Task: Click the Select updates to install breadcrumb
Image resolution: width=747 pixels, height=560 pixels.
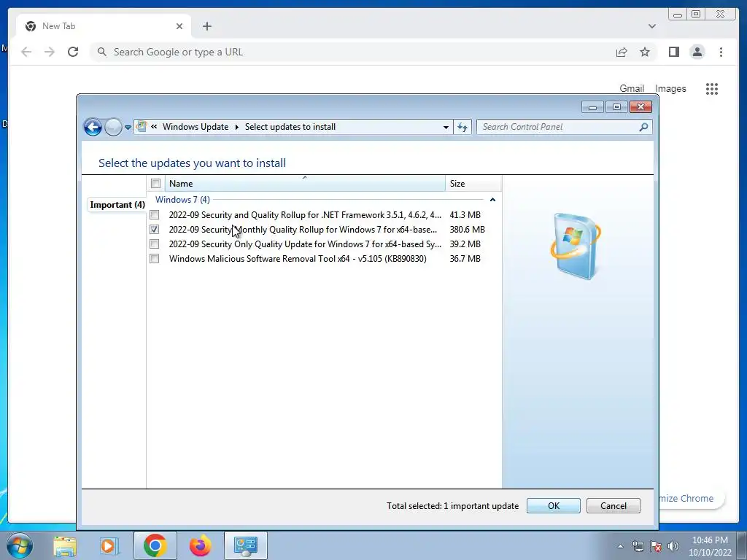Action: (x=290, y=127)
